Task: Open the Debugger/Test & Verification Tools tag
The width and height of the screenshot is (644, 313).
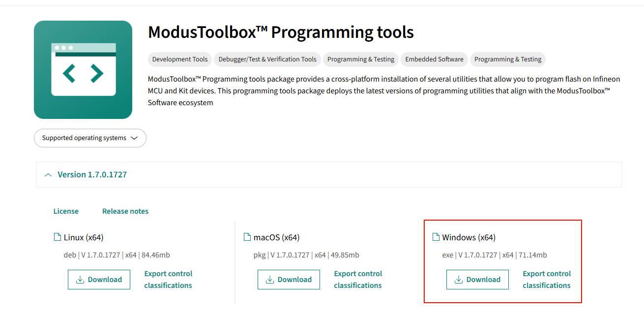Action: tap(267, 59)
